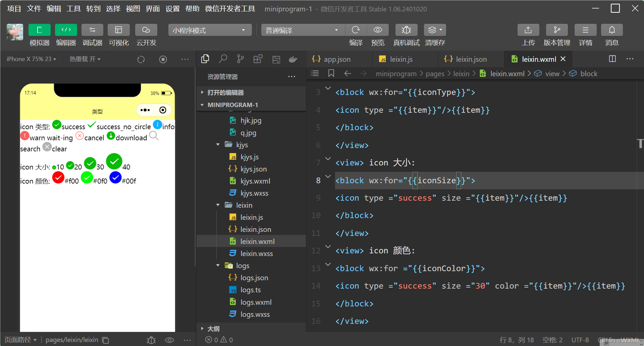This screenshot has width=644, height=346.
Task: Open version management branch icon
Action: tap(557, 30)
